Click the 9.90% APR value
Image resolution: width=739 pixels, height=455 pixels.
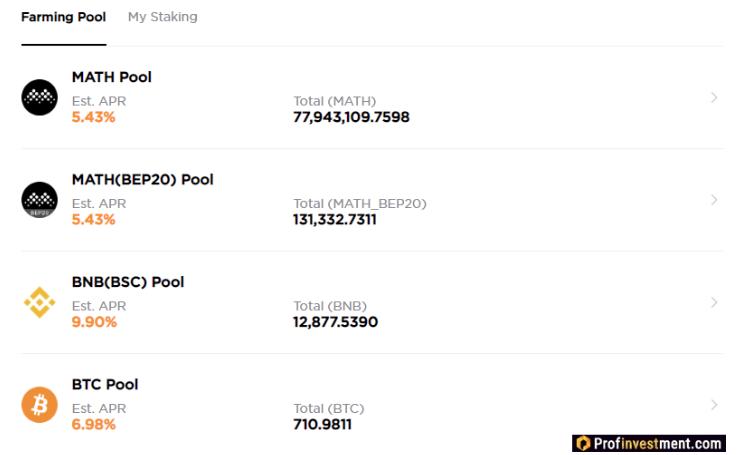pos(94,322)
